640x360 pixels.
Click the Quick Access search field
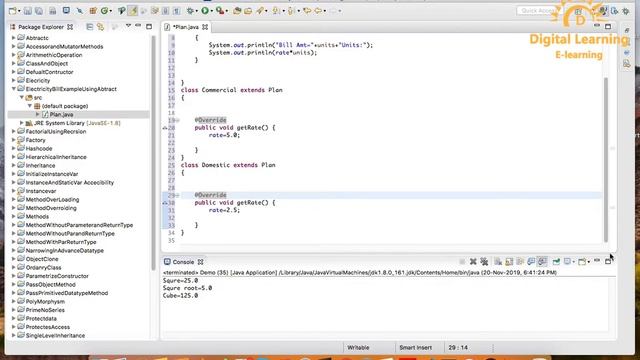point(538,11)
